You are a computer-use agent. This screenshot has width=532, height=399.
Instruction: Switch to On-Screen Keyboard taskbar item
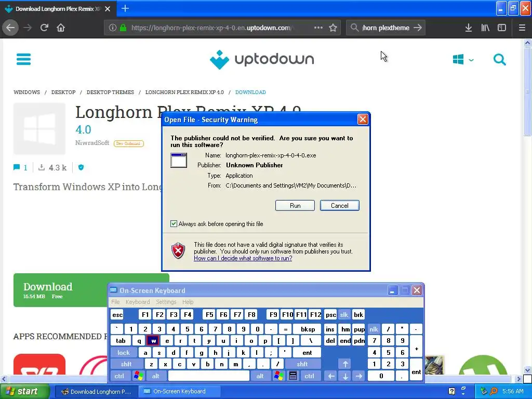(179, 392)
